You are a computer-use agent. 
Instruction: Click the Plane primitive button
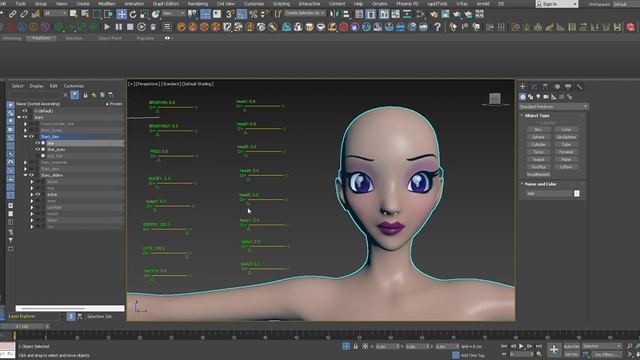point(566,160)
